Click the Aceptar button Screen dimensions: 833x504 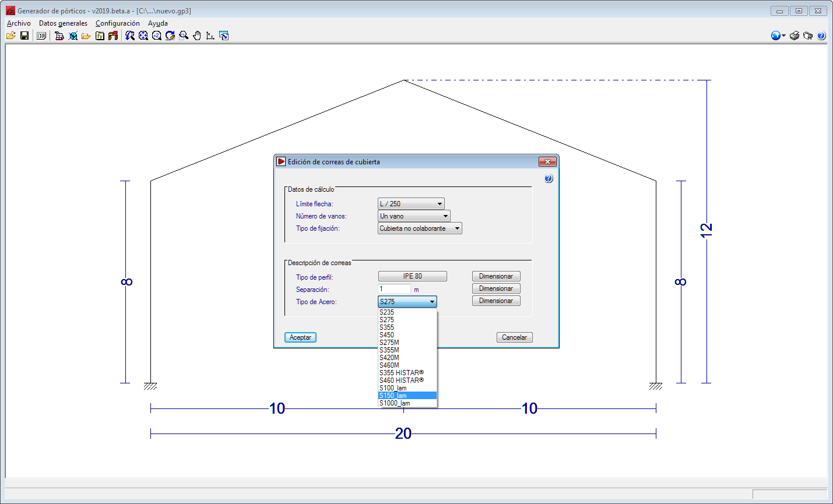(301, 337)
